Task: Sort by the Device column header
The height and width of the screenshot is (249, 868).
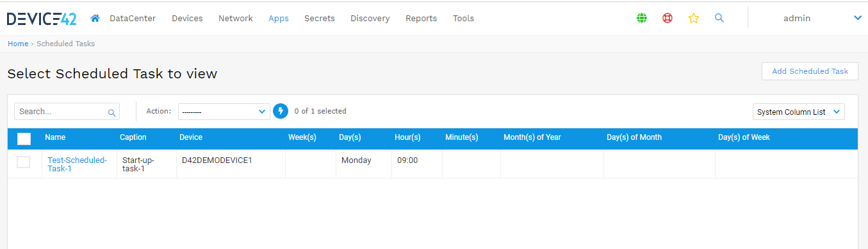Action: [x=191, y=137]
